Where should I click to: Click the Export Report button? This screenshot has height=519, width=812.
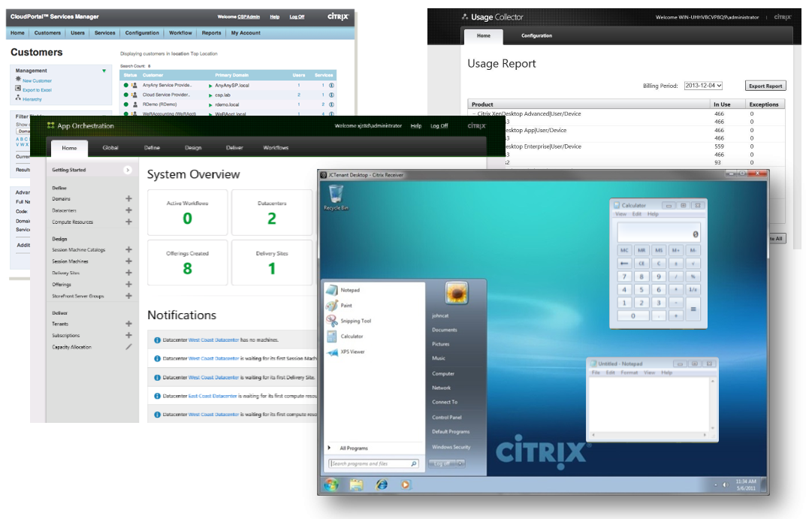point(765,86)
